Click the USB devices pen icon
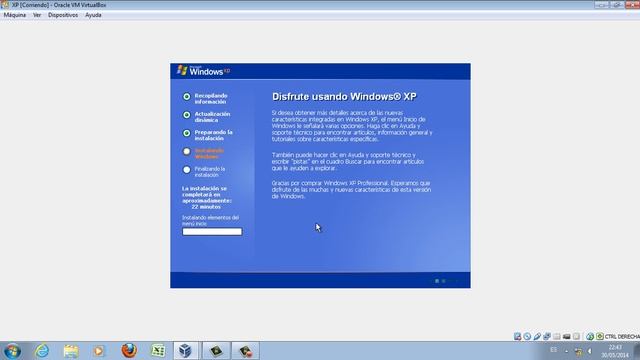640x360 pixels. coord(537,336)
